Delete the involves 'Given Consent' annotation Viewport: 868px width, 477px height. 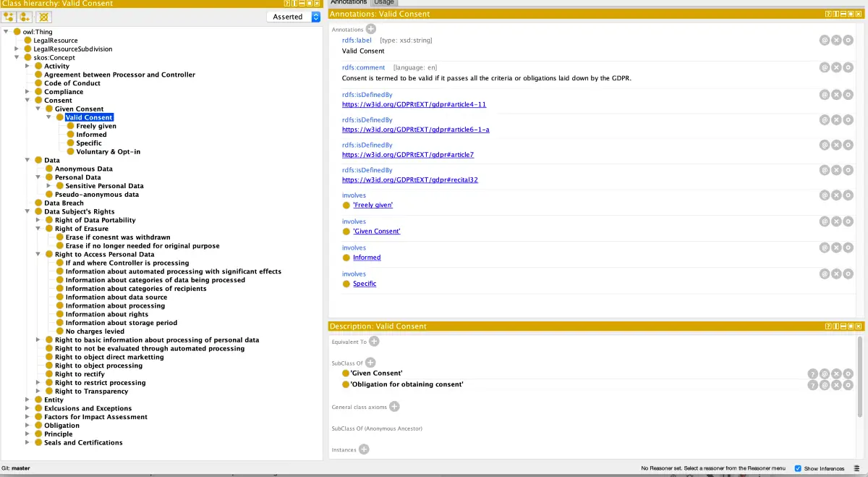click(836, 221)
